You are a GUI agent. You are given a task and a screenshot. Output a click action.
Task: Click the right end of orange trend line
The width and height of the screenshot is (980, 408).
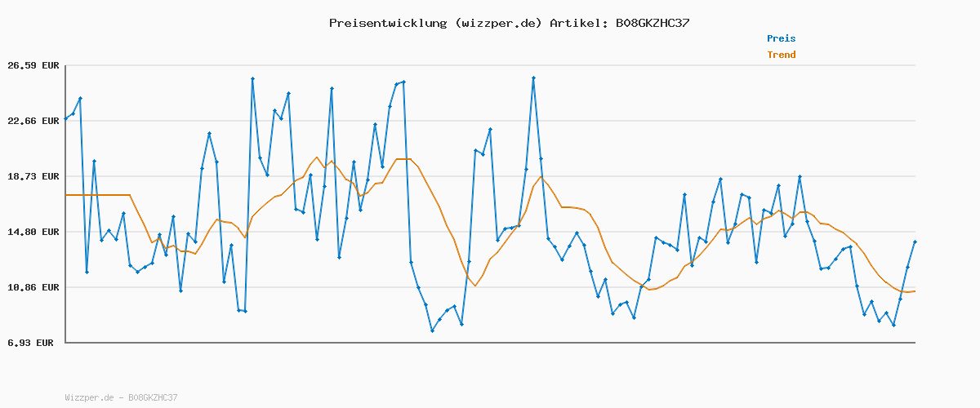(915, 291)
